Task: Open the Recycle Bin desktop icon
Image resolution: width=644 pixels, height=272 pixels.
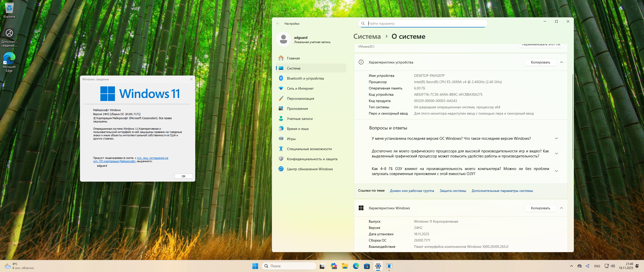Action: 9,9
